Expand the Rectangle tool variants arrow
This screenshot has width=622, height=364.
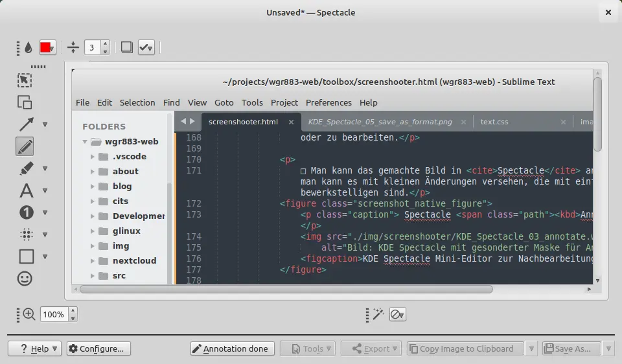pyautogui.click(x=45, y=257)
